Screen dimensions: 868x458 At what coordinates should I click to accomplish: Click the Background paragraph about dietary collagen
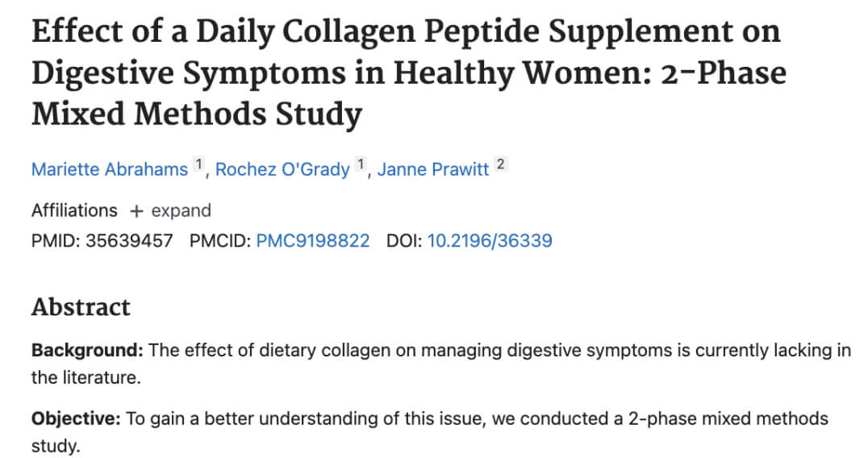484,351
